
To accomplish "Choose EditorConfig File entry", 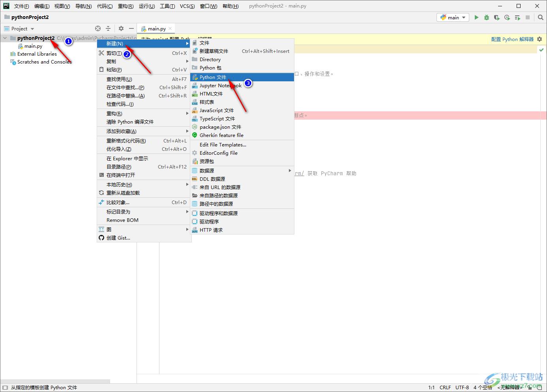I will pyautogui.click(x=242, y=153).
